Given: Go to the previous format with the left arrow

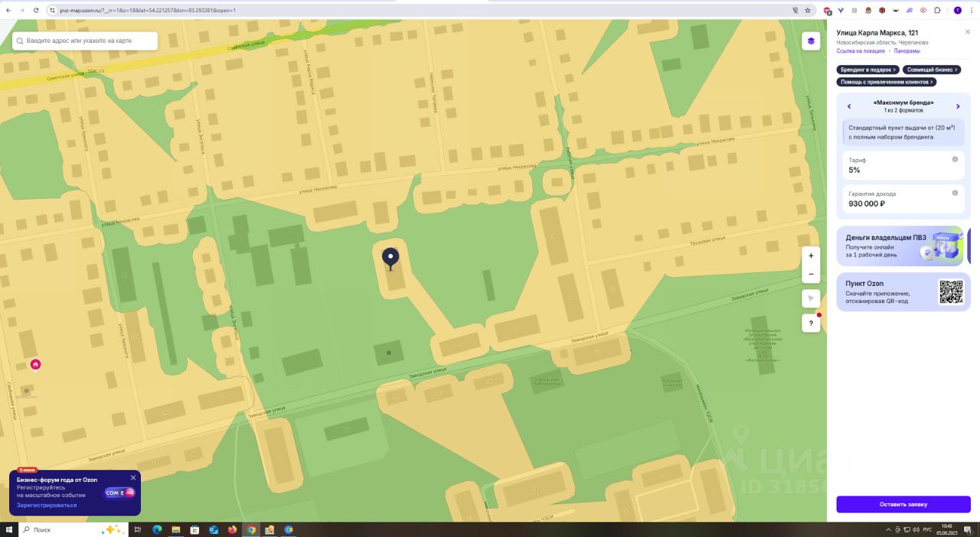Looking at the screenshot, I should pyautogui.click(x=849, y=106).
